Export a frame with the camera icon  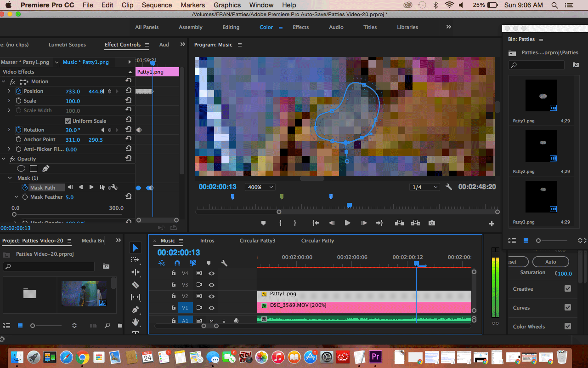(x=432, y=223)
